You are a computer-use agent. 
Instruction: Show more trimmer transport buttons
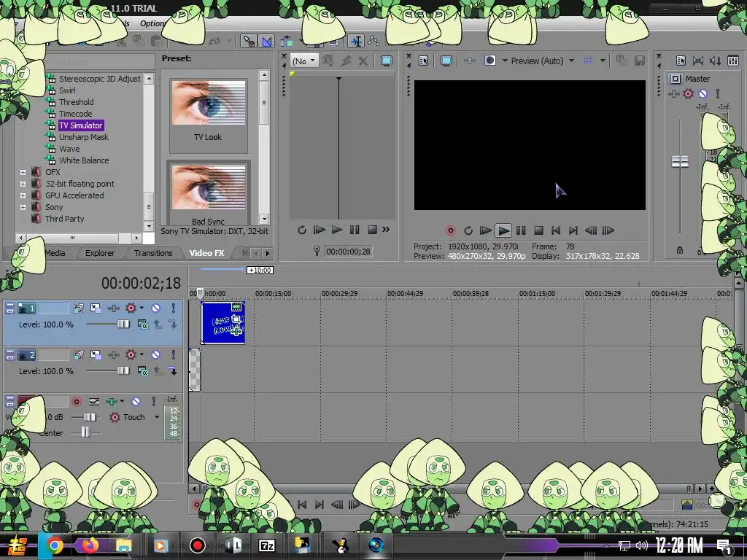tap(386, 230)
